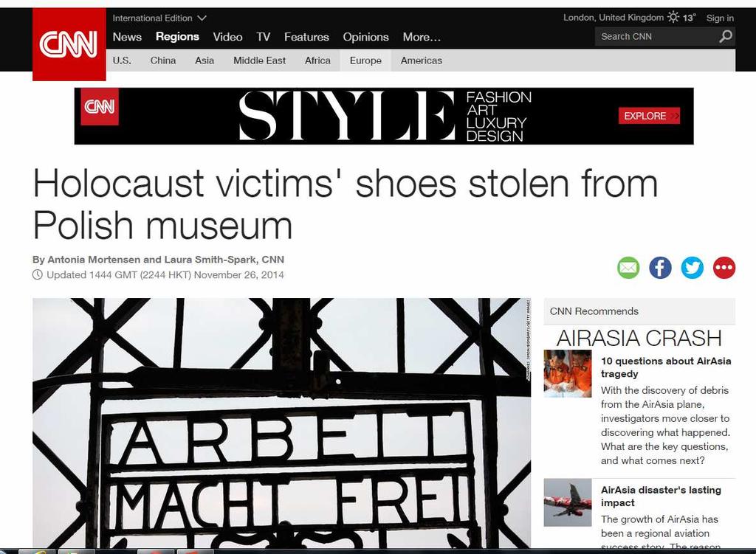This screenshot has height=554, width=756.
Task: Open the AirAsia plane thumbnail image
Action: [568, 502]
